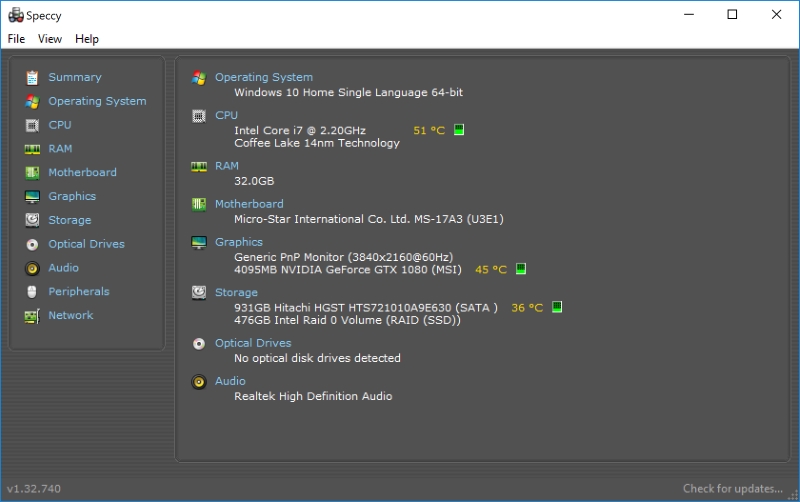The height and width of the screenshot is (502, 800).
Task: Click the Optical Drives disc icon in main panel
Action: click(x=199, y=344)
